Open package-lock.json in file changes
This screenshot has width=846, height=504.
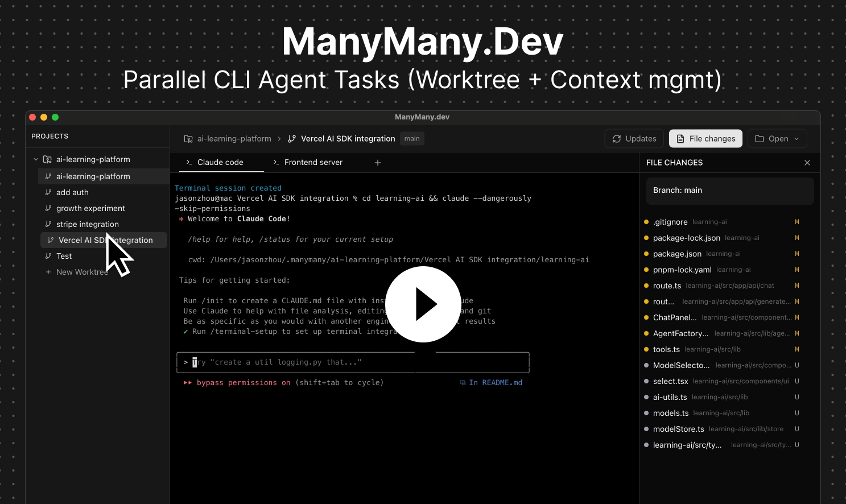click(x=723, y=238)
